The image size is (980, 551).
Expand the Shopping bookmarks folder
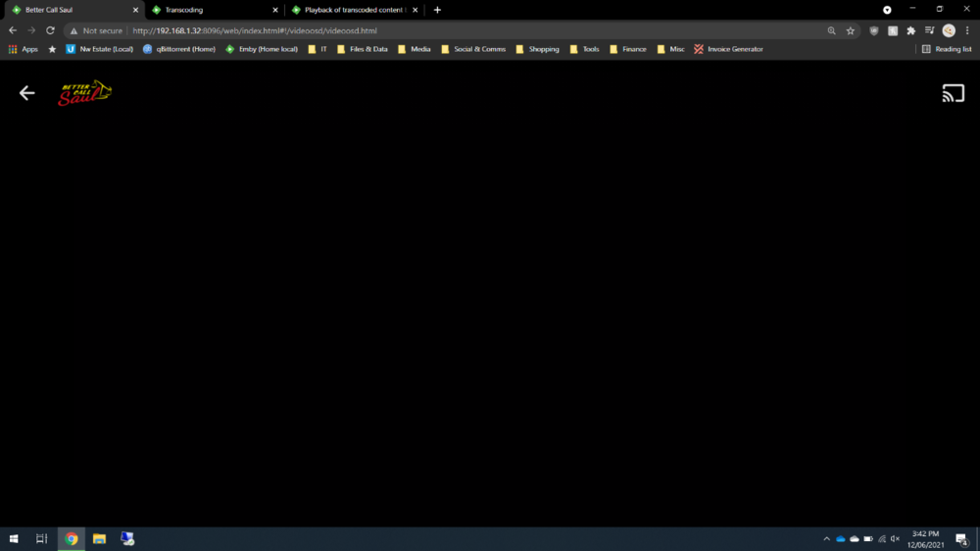point(537,49)
